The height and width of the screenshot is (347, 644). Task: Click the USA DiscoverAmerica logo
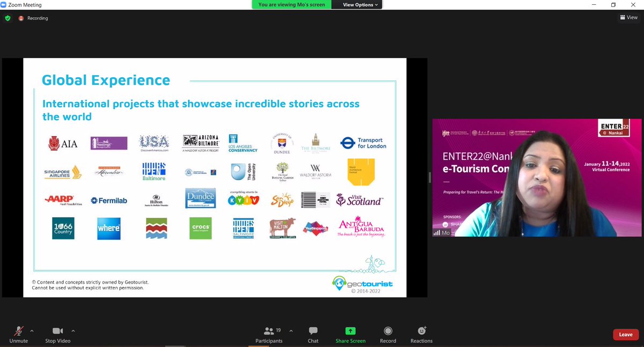154,143
